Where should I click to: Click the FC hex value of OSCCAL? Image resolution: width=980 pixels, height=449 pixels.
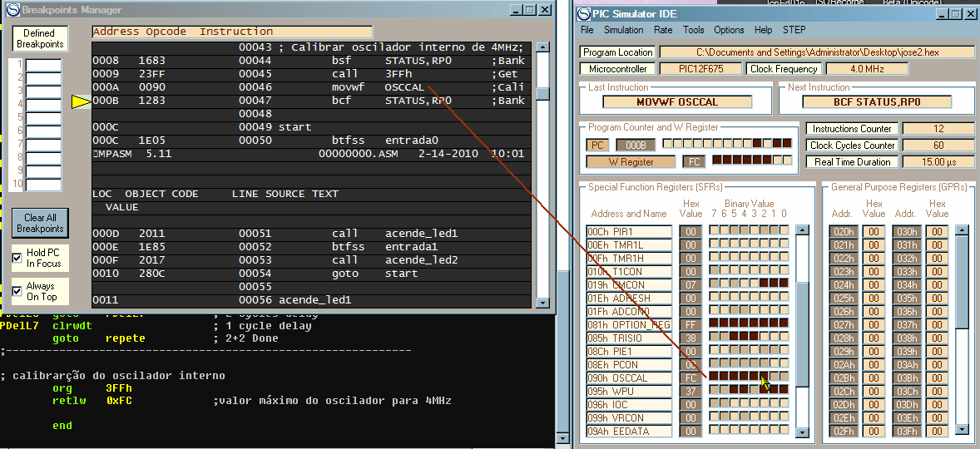pyautogui.click(x=690, y=378)
